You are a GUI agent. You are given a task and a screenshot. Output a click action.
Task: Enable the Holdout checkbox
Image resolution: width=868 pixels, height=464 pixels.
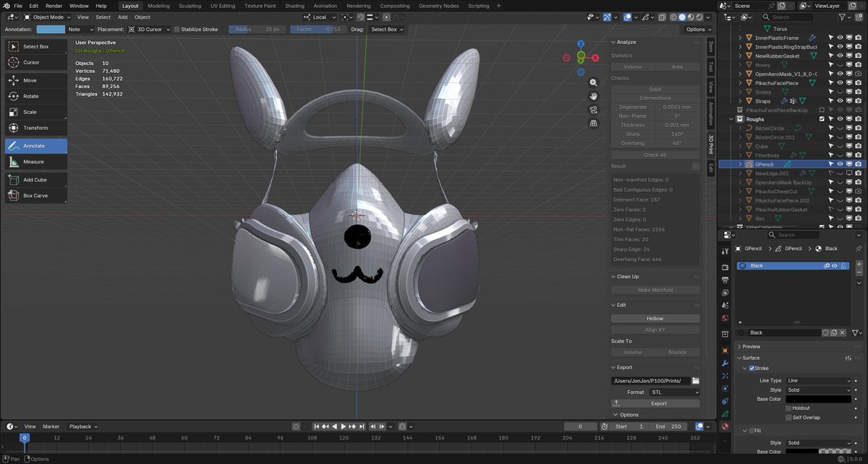pyautogui.click(x=788, y=408)
